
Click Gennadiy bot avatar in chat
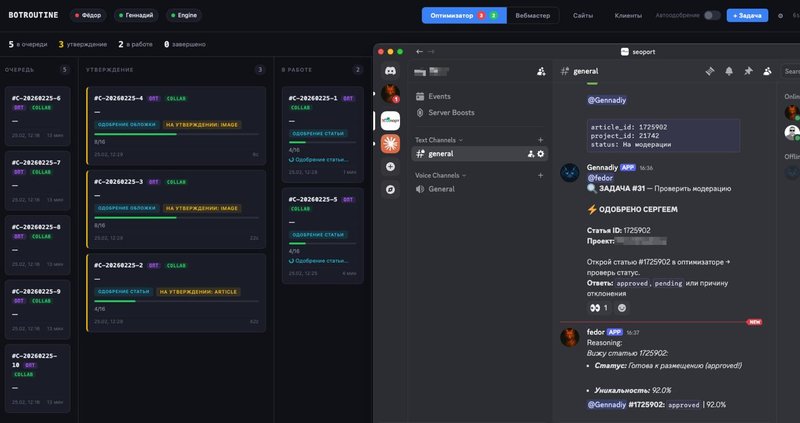tap(569, 172)
